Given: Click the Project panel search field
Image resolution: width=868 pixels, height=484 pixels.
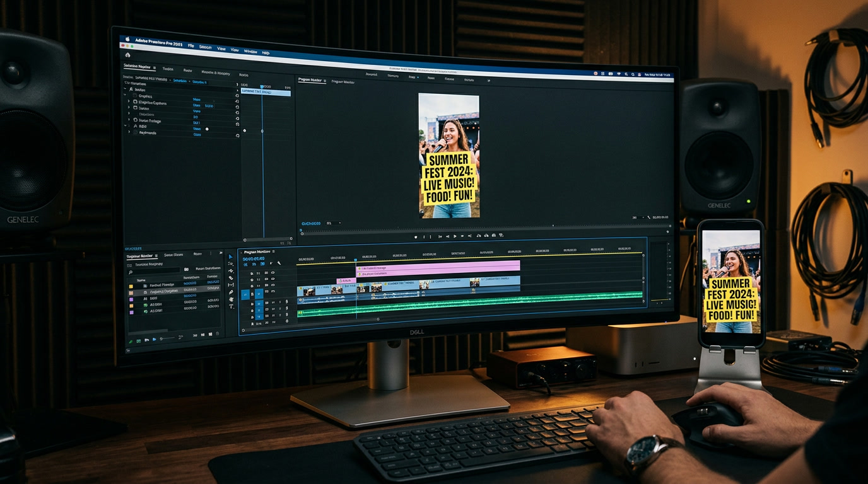Looking at the screenshot, I should [154, 270].
